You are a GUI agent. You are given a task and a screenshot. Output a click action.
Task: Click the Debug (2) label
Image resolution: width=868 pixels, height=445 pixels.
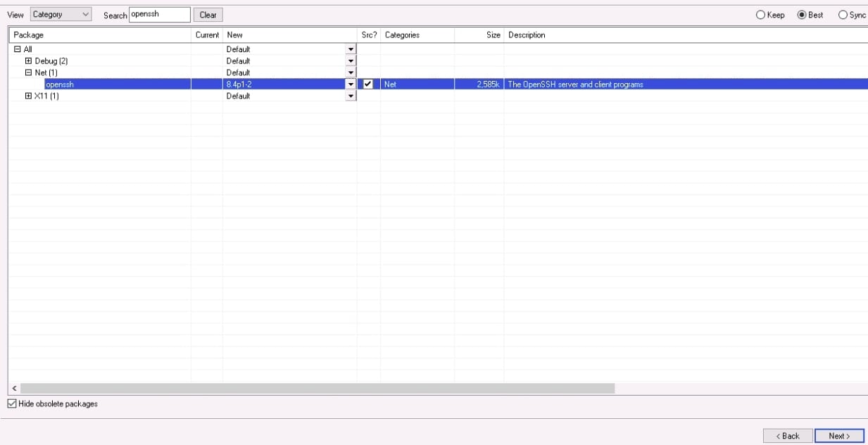point(51,61)
